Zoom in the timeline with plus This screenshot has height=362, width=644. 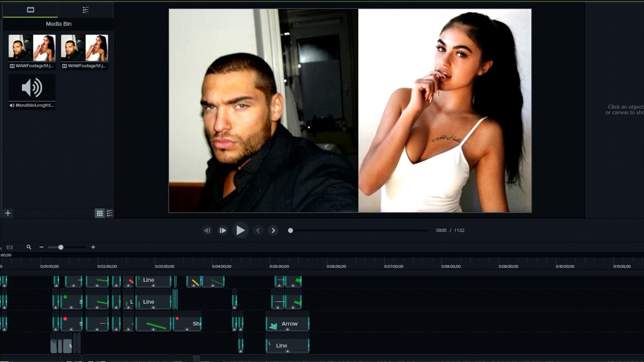93,247
